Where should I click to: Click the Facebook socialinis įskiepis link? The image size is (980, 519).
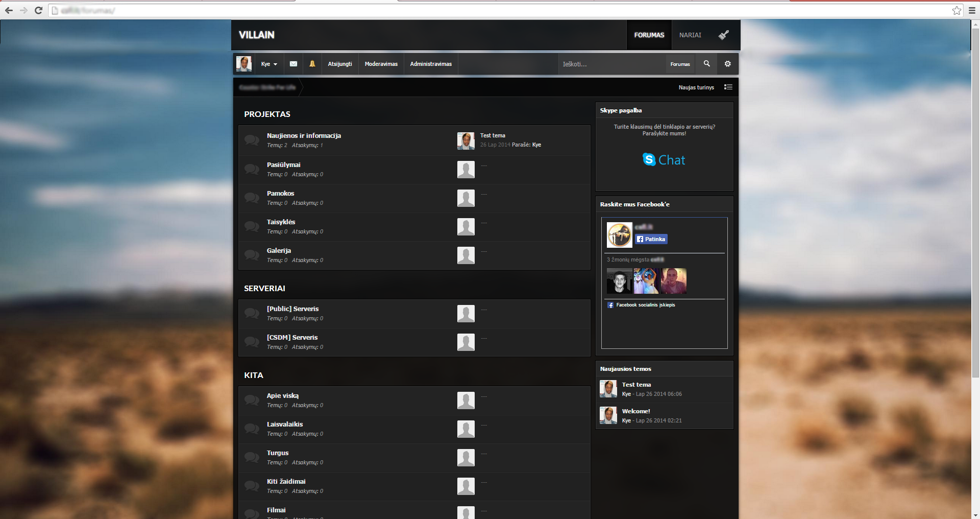tap(646, 305)
